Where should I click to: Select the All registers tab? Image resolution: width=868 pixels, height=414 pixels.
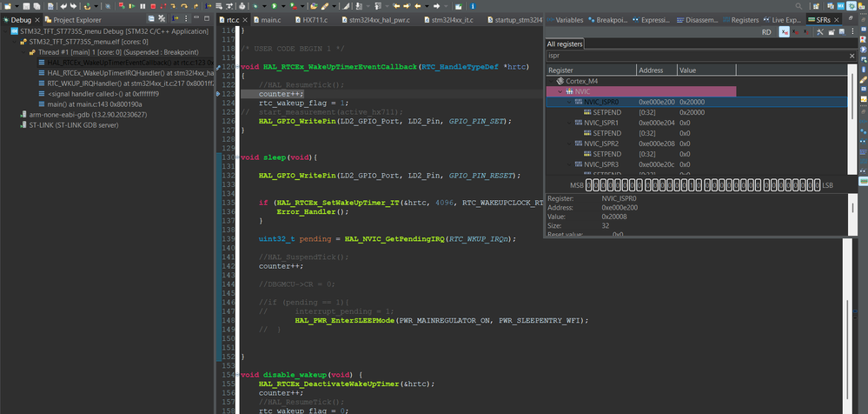coord(566,43)
